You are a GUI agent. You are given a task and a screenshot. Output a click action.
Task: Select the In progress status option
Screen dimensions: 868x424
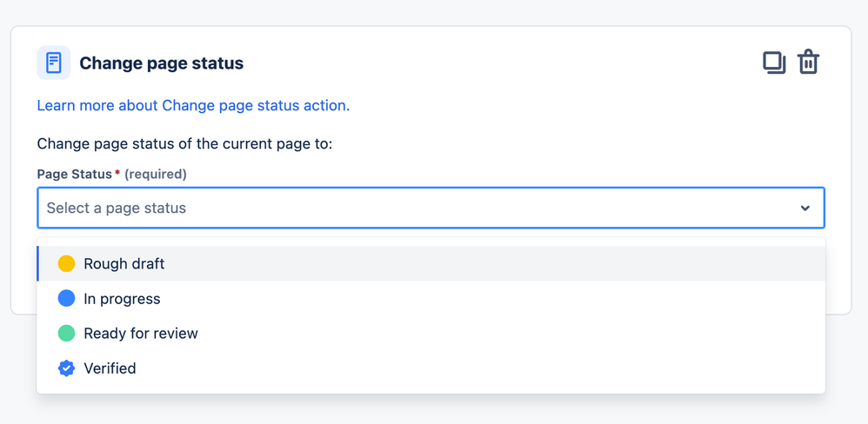point(122,299)
